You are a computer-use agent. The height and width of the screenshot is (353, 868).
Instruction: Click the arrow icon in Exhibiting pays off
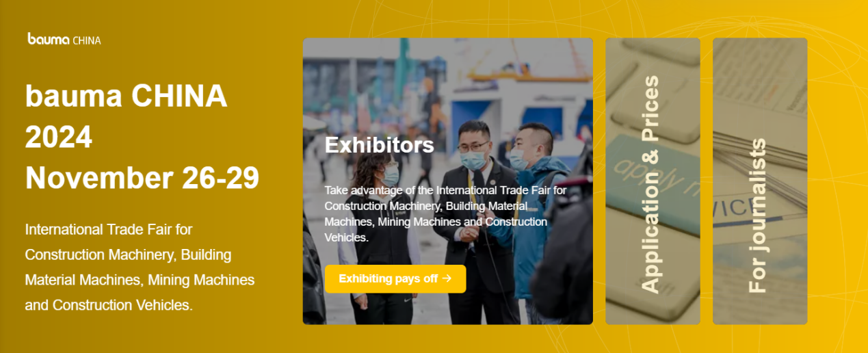pos(447,278)
